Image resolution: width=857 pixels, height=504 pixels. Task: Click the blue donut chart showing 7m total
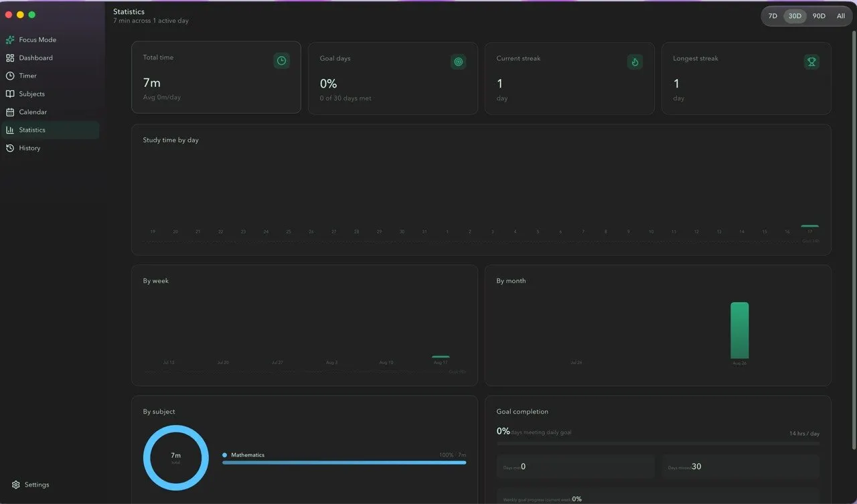(x=176, y=458)
